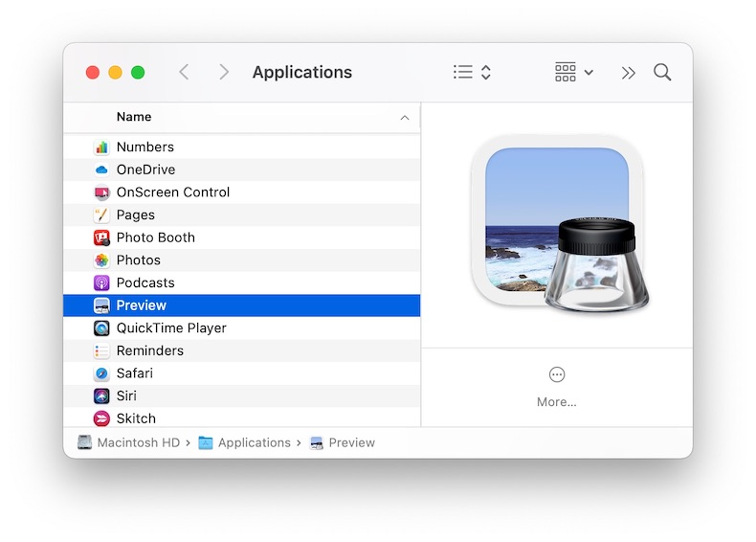The image size is (756, 542).
Task: Minimize window with the yellow button
Action: (x=115, y=73)
